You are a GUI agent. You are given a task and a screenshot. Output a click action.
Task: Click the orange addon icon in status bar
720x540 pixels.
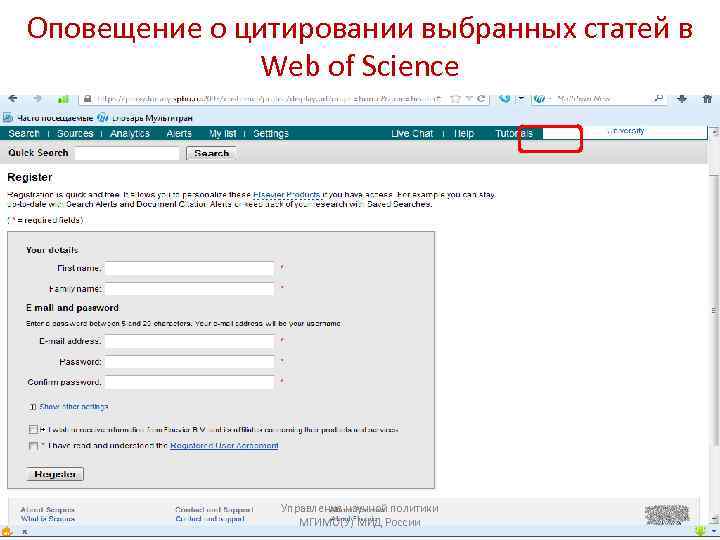(x=6, y=532)
